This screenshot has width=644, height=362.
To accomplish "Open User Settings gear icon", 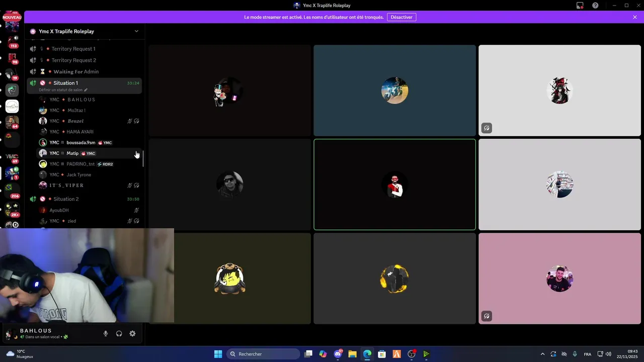I will (132, 333).
